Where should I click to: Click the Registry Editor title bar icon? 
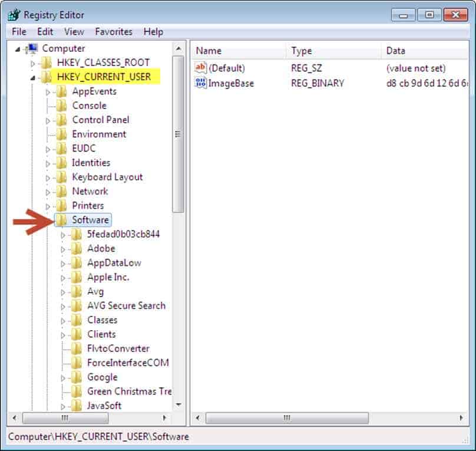pos(14,15)
